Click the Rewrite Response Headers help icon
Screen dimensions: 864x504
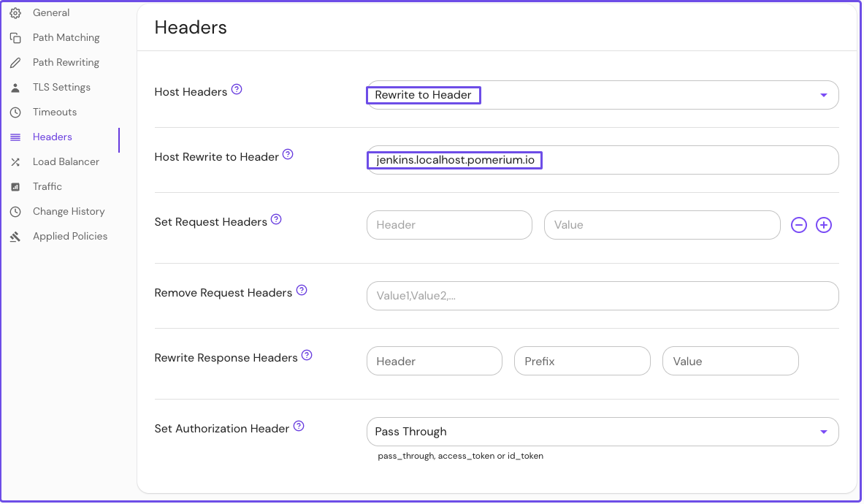pos(307,354)
